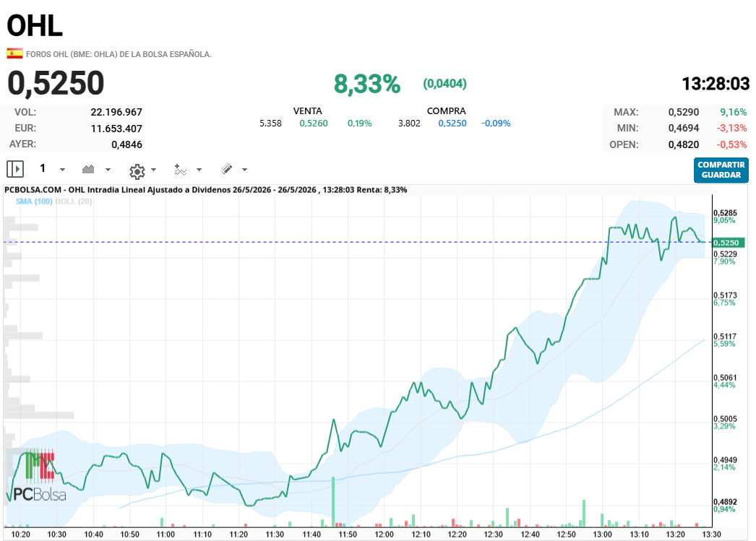Click the EUR value 11.653.407

tap(116, 129)
